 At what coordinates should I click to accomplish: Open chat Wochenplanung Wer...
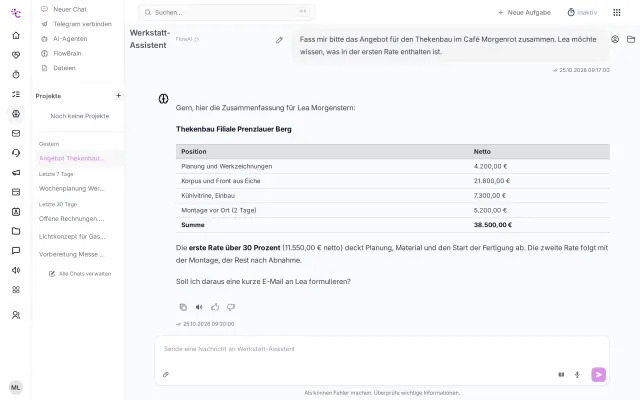(72, 189)
